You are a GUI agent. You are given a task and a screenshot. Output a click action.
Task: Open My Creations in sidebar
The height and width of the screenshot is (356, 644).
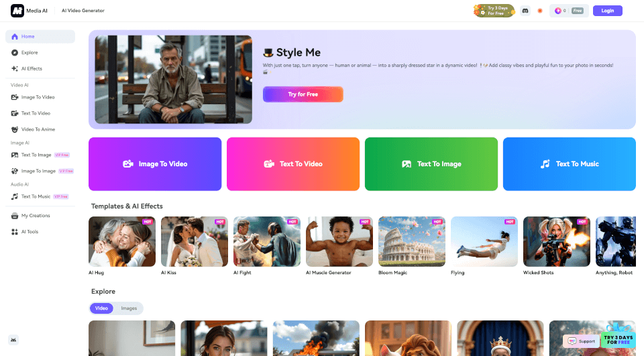pos(35,216)
